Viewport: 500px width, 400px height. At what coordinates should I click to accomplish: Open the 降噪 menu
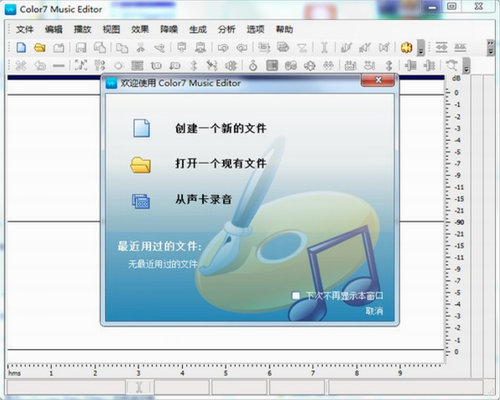(x=169, y=29)
